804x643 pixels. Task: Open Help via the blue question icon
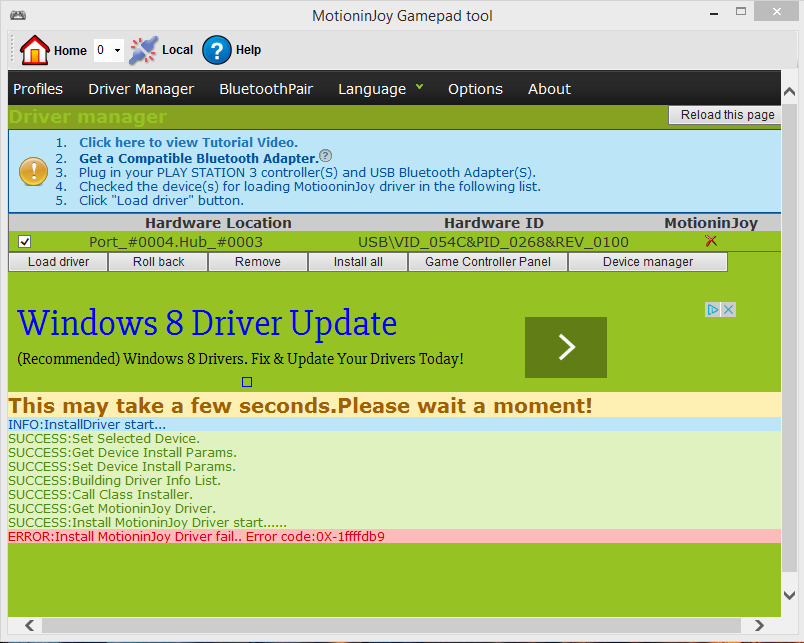click(216, 50)
